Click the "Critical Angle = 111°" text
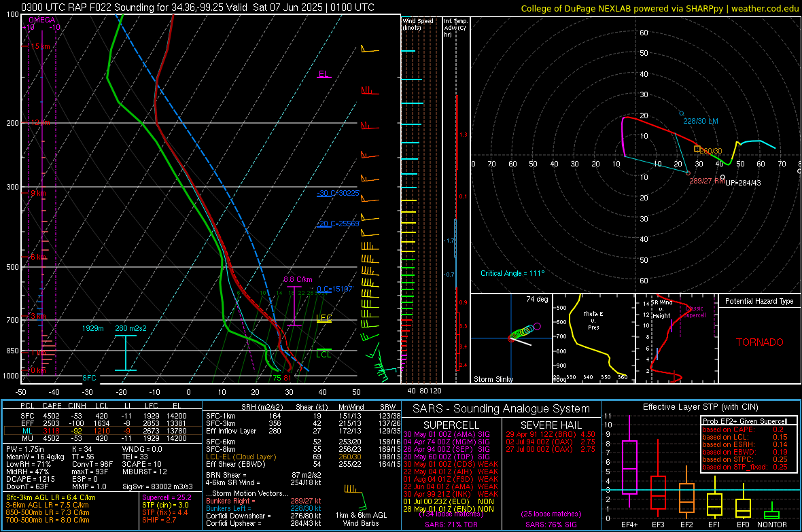Screen dimensions: 802x532 pyautogui.click(x=512, y=273)
